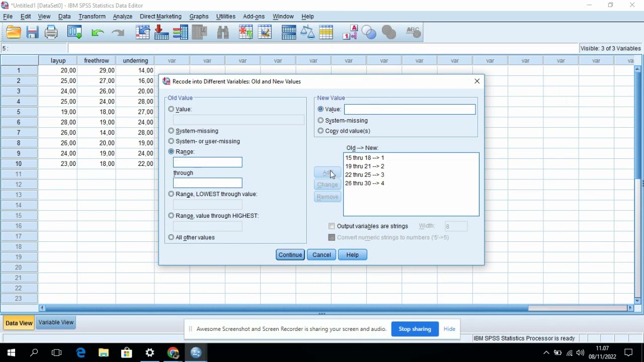Open the Variables info icon
This screenshot has height=362, width=644.
pyautogui.click(x=181, y=33)
